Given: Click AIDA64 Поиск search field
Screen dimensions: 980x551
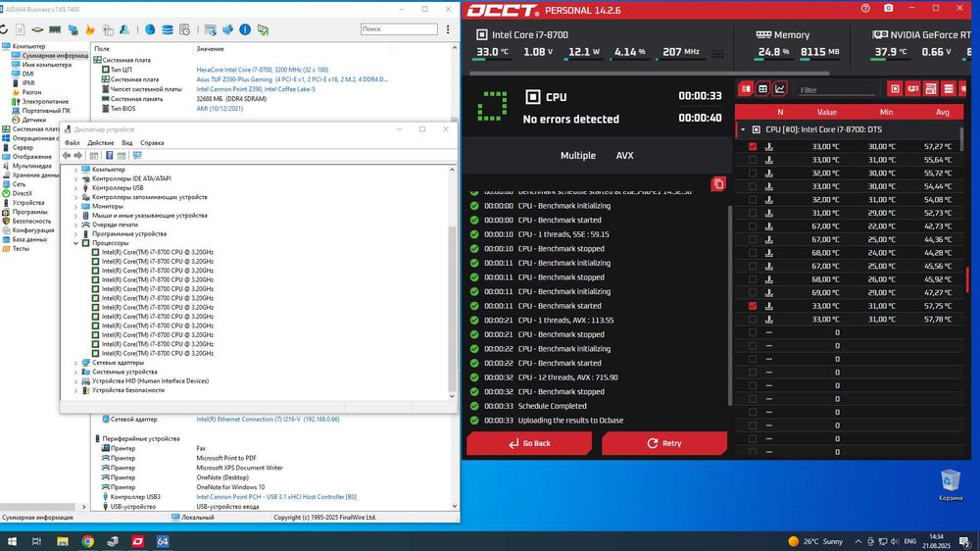Looking at the screenshot, I should [399, 28].
